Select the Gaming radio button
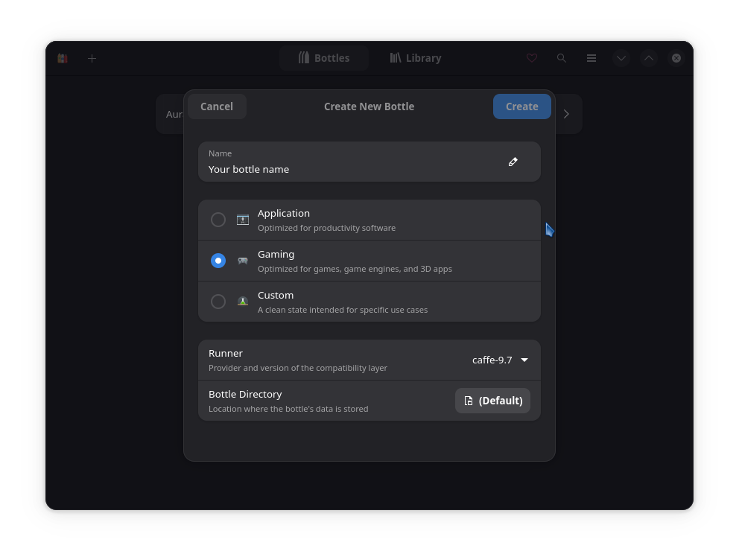The width and height of the screenshot is (739, 560). [x=218, y=261]
